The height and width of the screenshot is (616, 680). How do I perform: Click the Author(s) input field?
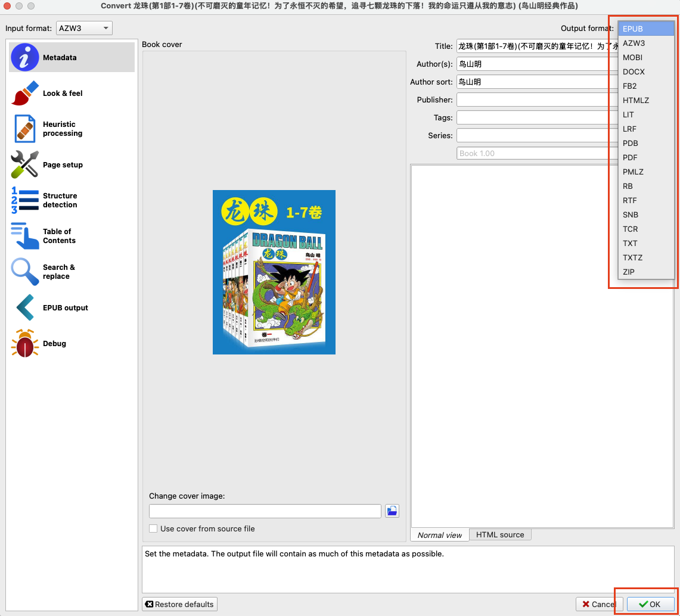[x=536, y=64]
